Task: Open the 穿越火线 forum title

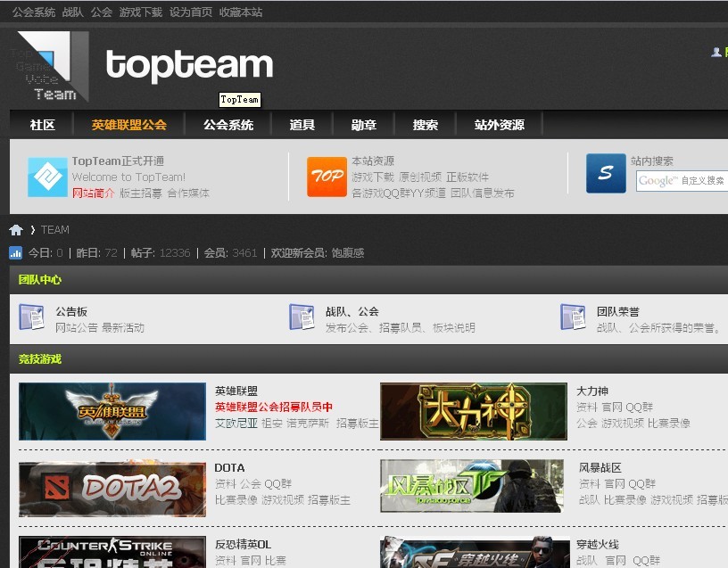Action: click(598, 544)
